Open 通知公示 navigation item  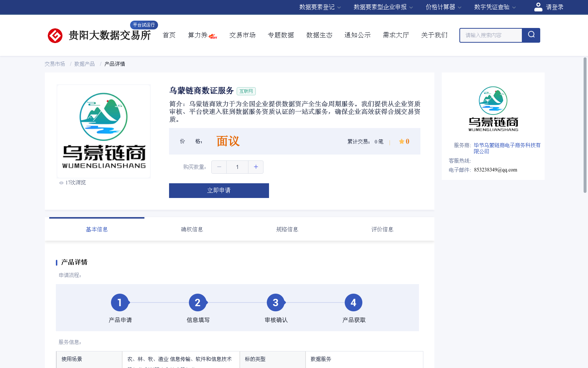point(357,35)
